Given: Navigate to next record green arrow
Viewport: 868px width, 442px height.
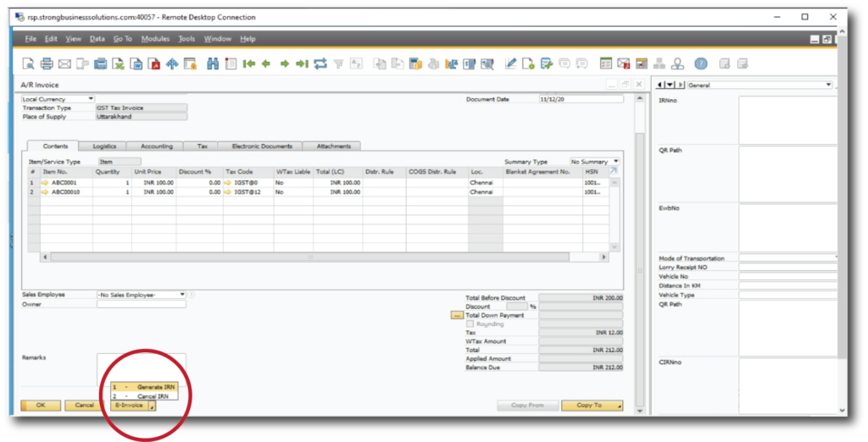Looking at the screenshot, I should coord(284,64).
